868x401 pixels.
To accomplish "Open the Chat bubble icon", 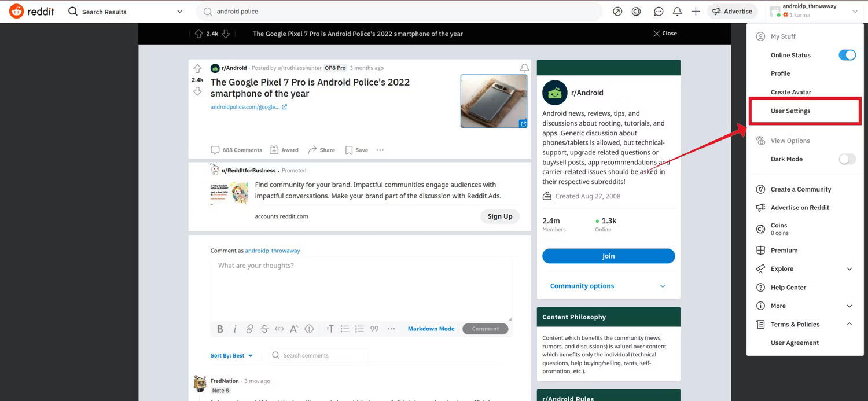I will click(x=659, y=11).
